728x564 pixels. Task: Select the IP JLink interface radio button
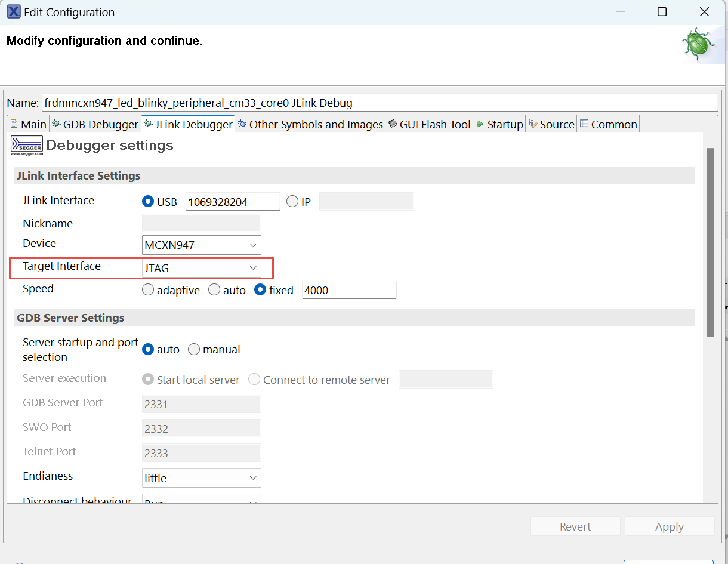click(x=292, y=202)
